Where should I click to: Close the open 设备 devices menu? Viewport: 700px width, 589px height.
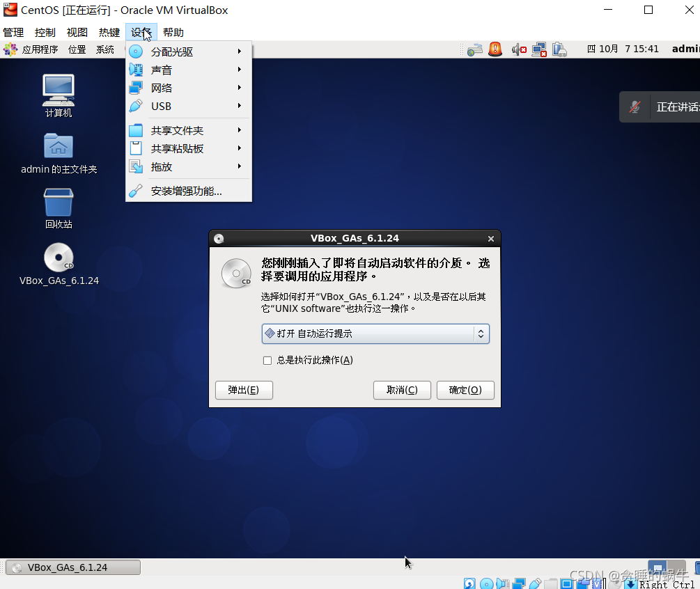coord(141,33)
